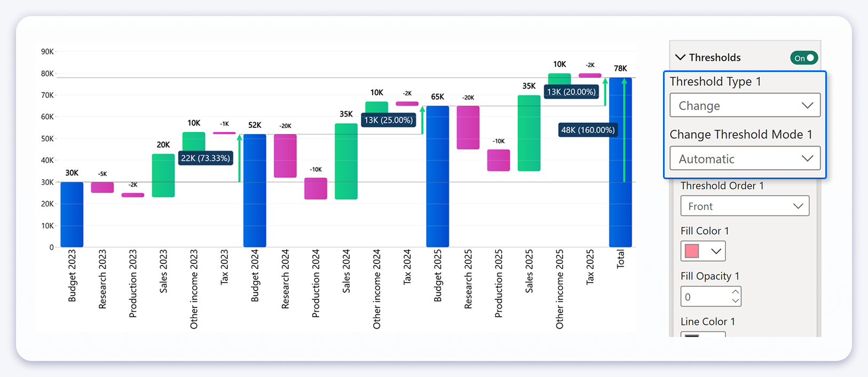
Task: Select the Budget 2023 blue bar
Action: point(72,214)
